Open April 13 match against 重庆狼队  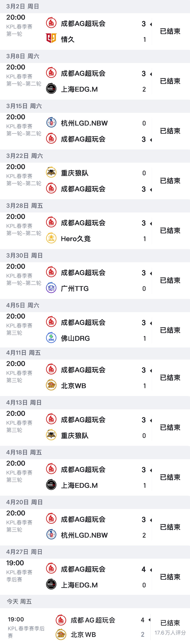click(x=95, y=427)
